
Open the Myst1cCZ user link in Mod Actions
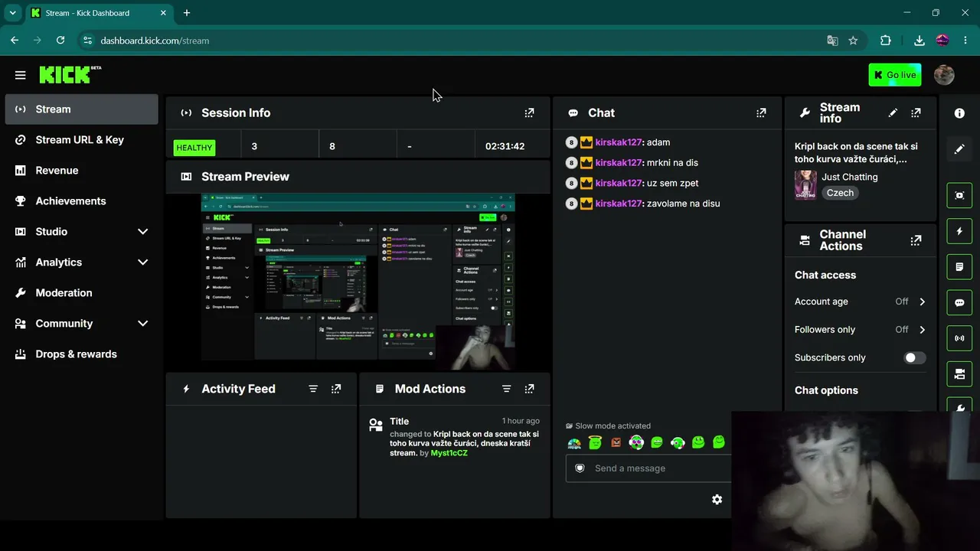pyautogui.click(x=449, y=453)
